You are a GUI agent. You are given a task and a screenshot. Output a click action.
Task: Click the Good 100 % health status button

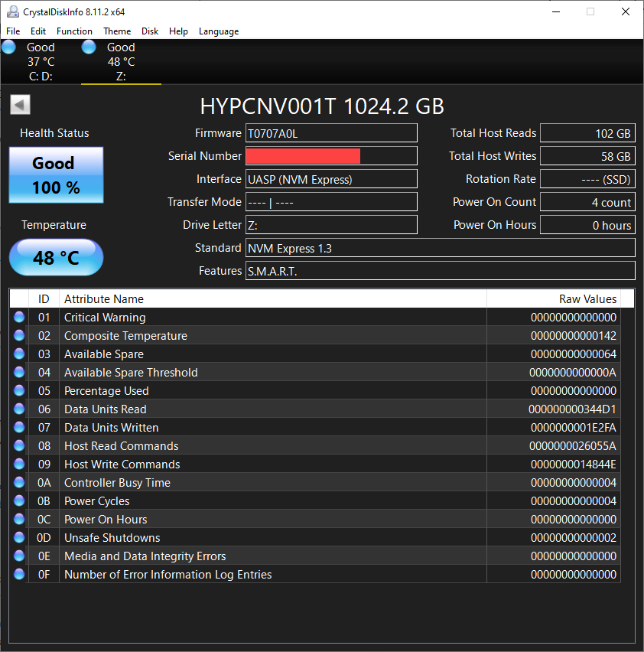(56, 175)
